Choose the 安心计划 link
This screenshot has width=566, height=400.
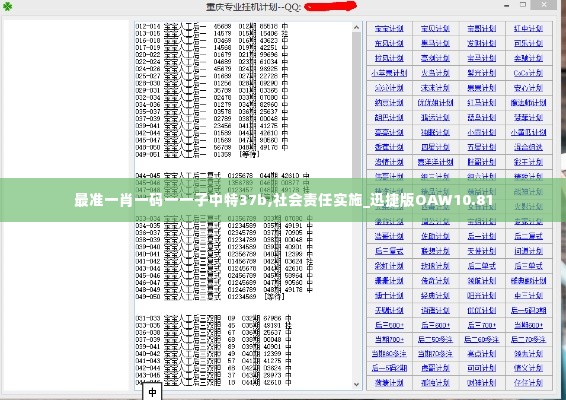[x=528, y=88]
